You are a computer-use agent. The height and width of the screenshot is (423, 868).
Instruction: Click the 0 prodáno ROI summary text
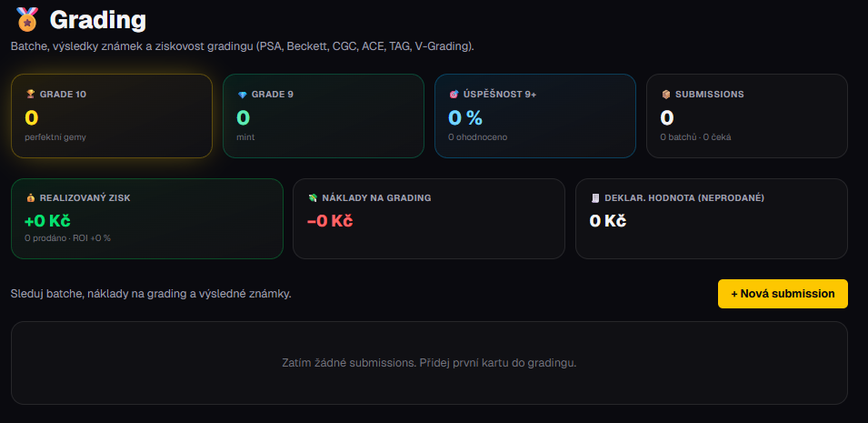67,237
